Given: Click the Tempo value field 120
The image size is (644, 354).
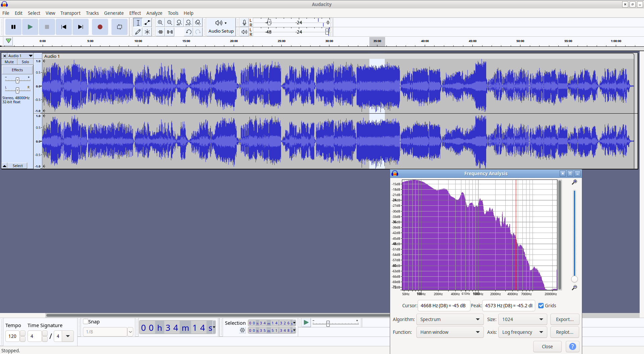Looking at the screenshot, I should [13, 336].
